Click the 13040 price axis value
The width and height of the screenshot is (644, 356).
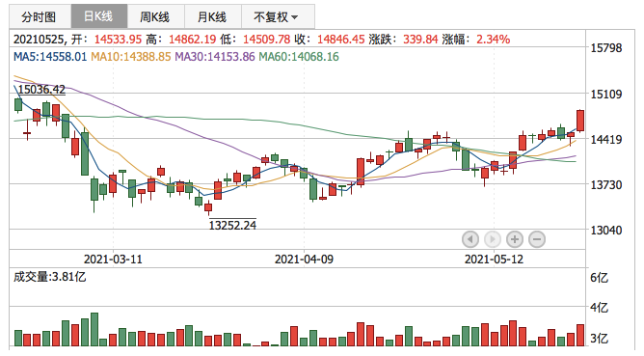[606, 231]
